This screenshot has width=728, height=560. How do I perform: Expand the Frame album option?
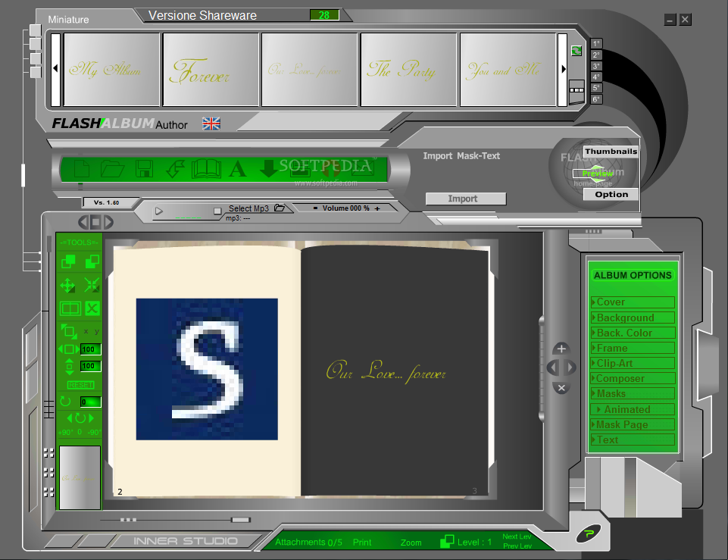click(633, 349)
